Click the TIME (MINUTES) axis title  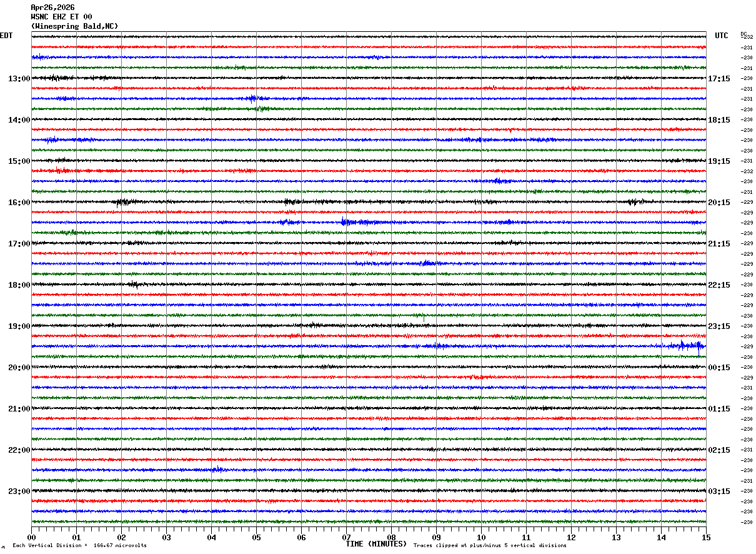click(x=376, y=544)
